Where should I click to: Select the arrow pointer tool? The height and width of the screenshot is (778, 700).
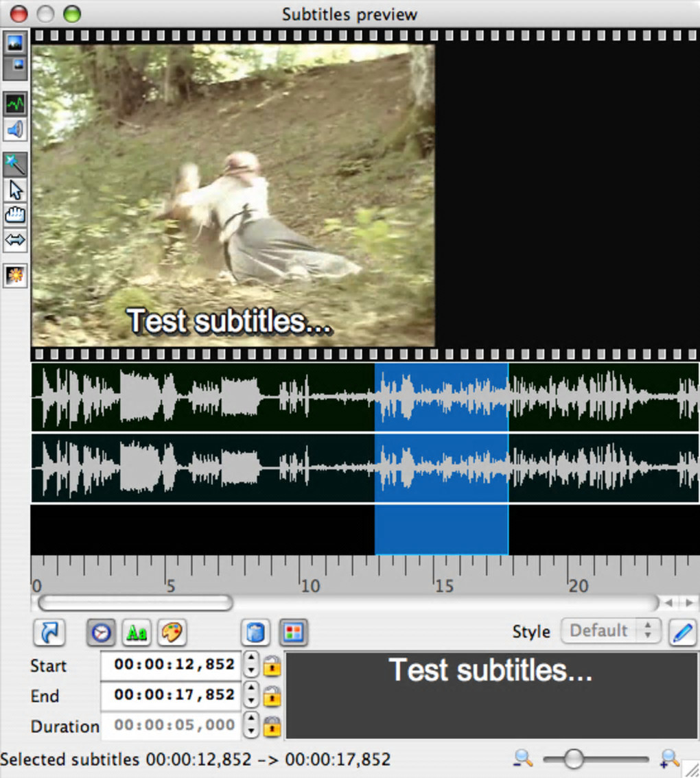pos(15,190)
